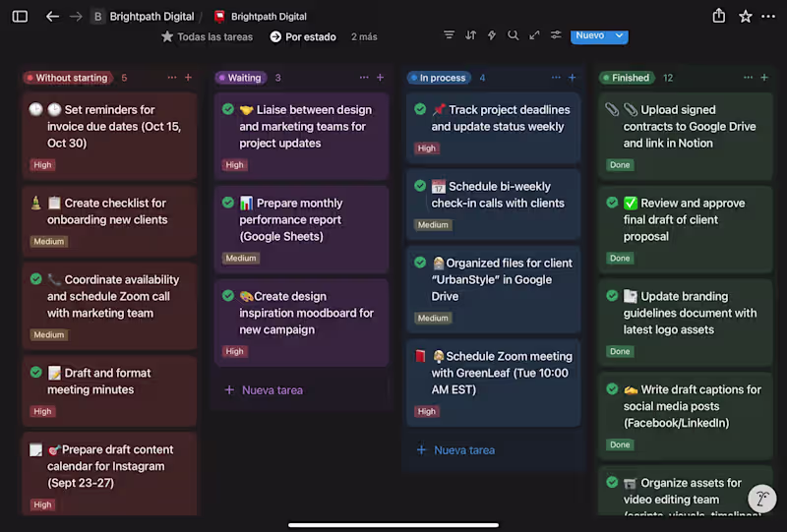
Task: Click red flag icon on Schedule Zoom meeting
Action: pos(420,356)
